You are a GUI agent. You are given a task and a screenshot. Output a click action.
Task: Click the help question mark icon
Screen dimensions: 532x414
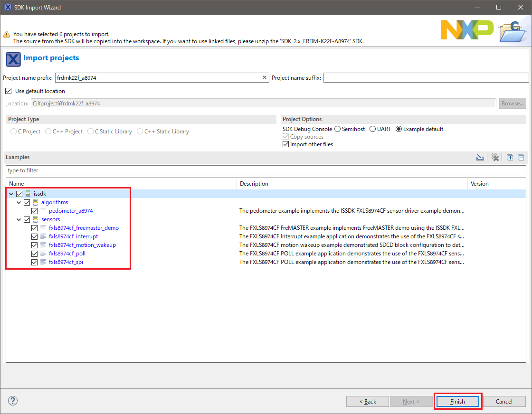tap(13, 401)
